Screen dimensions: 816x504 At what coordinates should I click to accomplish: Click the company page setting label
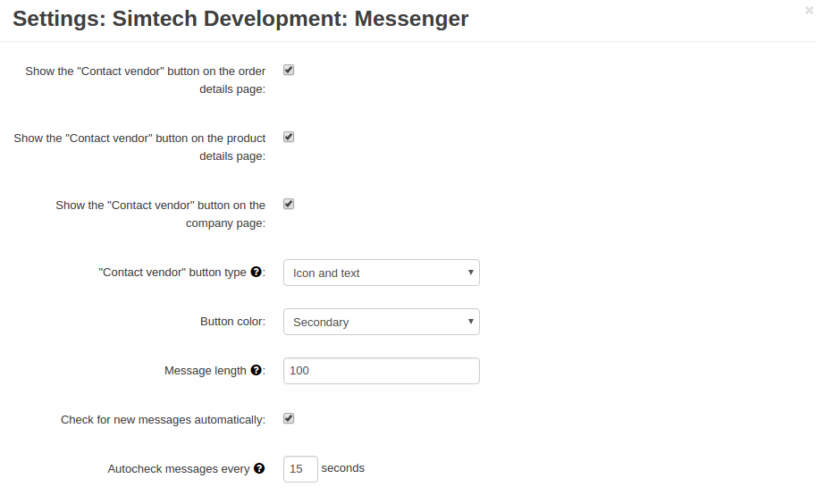click(x=160, y=214)
